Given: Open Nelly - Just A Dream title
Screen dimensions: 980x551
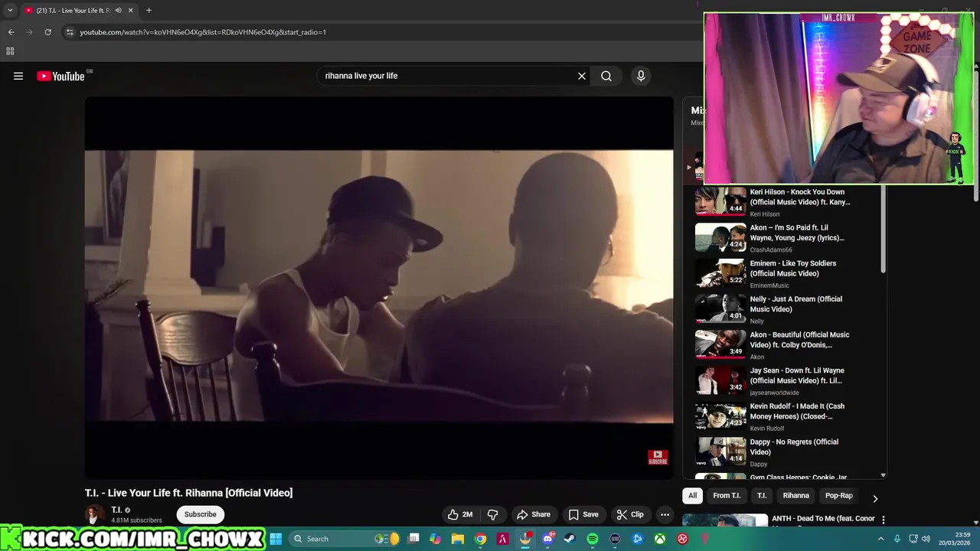Looking at the screenshot, I should click(x=795, y=304).
